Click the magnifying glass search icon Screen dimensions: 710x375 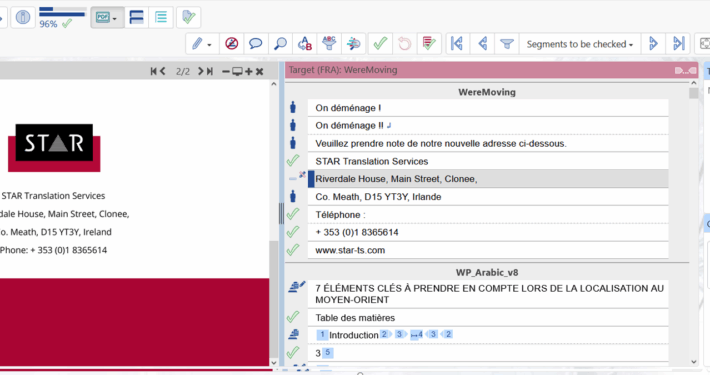(280, 44)
